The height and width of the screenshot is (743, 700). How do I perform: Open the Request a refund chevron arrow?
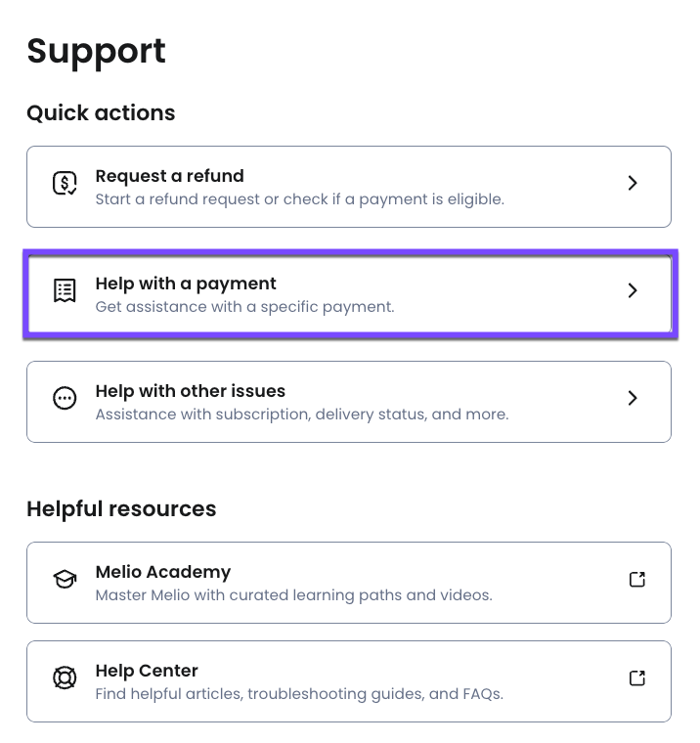tap(633, 183)
